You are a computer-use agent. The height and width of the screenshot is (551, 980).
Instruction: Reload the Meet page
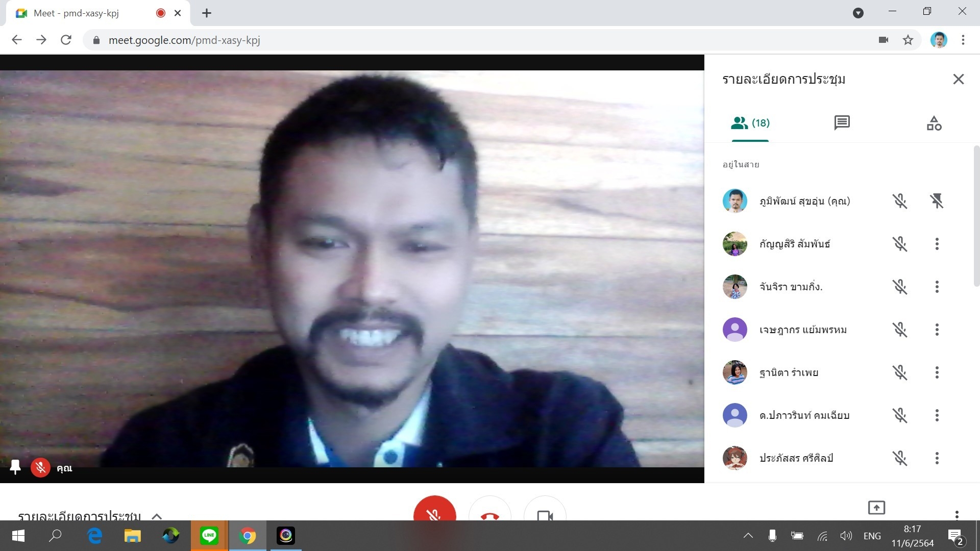coord(66,40)
